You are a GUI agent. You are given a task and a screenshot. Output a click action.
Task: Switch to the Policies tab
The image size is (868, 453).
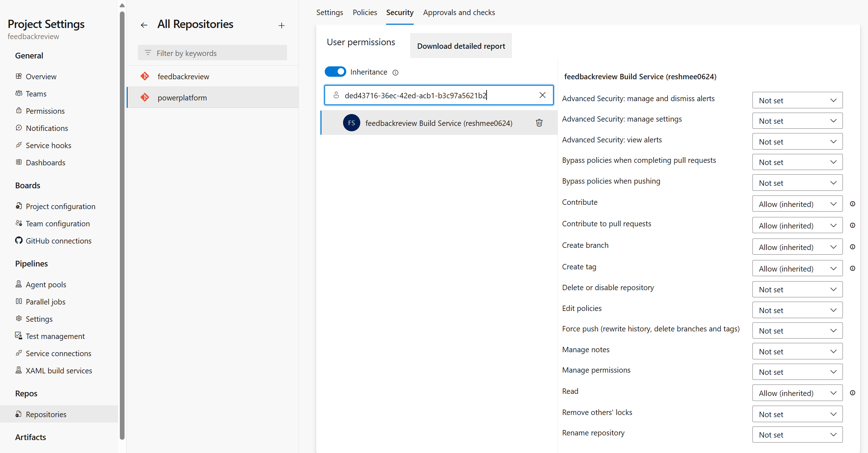[365, 12]
